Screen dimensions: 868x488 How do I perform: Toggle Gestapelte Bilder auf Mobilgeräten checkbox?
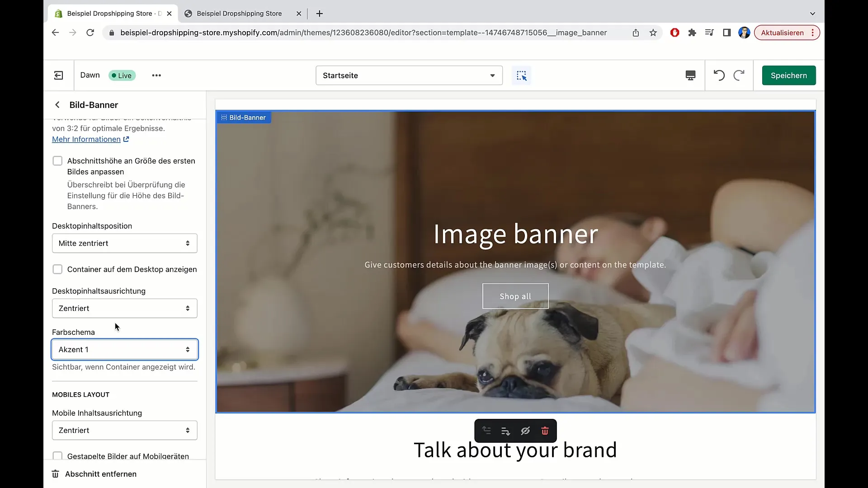pos(57,456)
